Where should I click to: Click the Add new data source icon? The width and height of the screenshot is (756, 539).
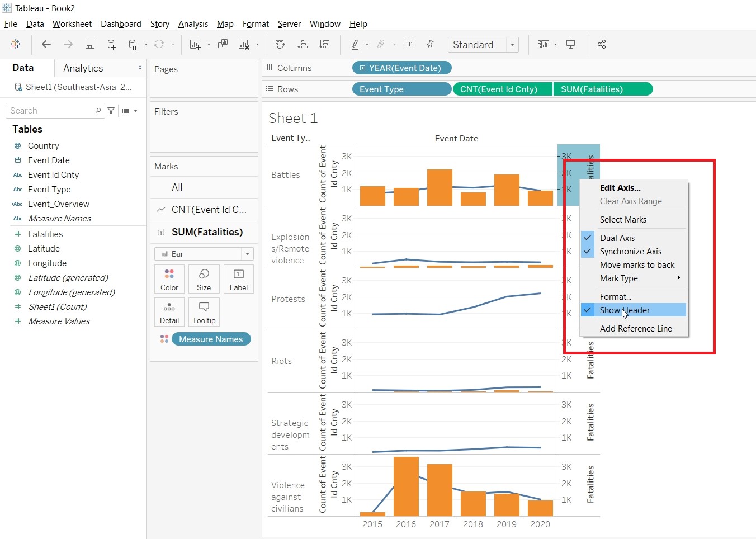111,45
